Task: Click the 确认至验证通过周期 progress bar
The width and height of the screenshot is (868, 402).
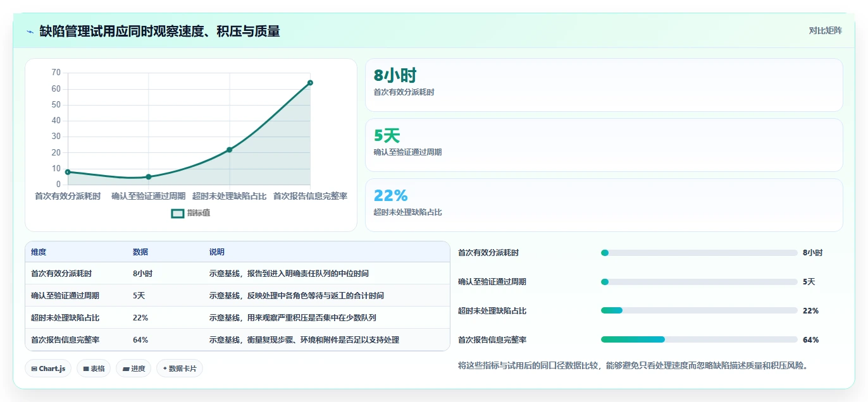Action: (x=699, y=282)
